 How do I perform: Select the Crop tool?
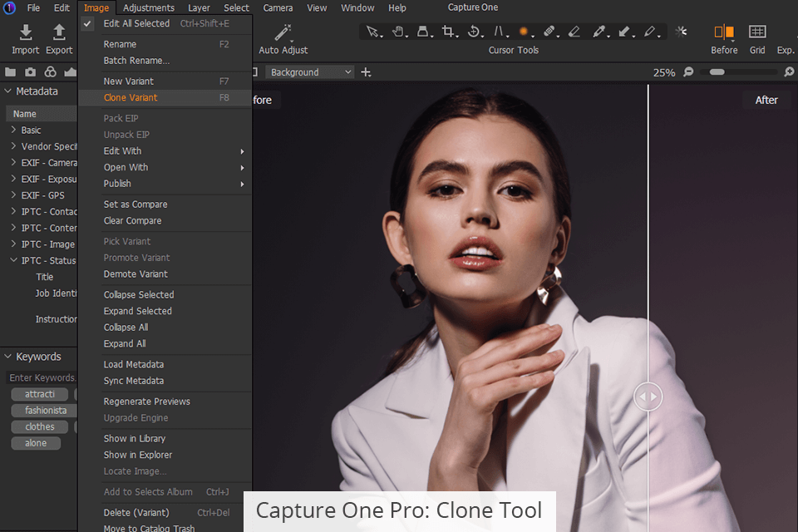click(448, 32)
